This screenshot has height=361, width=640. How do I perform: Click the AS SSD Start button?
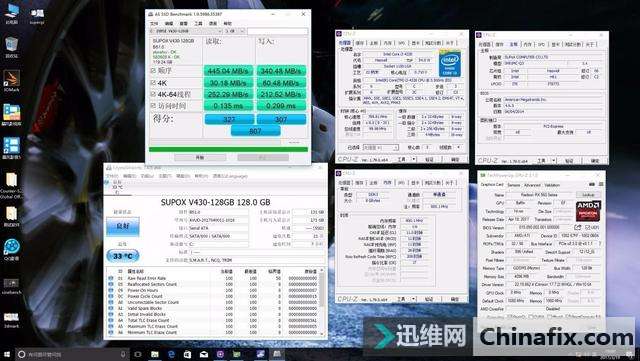(200, 158)
